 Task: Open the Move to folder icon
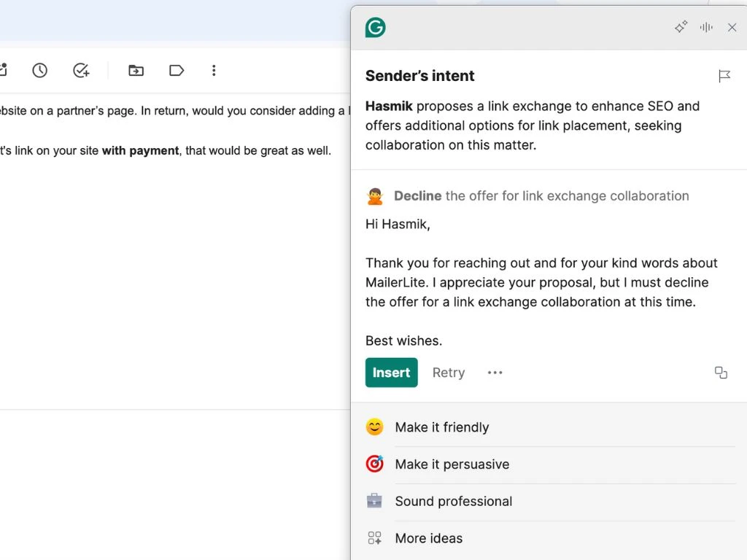(x=136, y=70)
